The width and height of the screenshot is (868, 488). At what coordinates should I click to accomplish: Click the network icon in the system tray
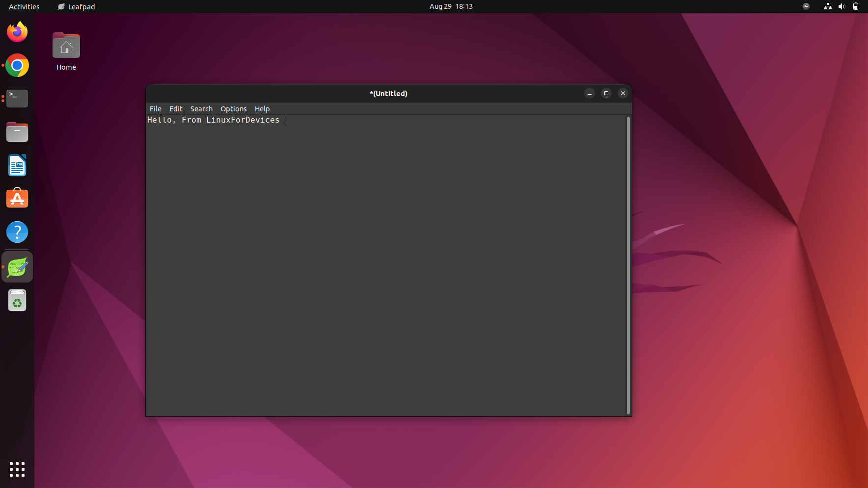[x=828, y=6]
